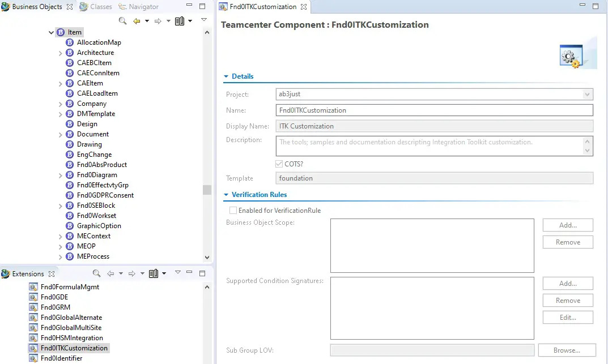This screenshot has height=364, width=608.
Task: Expand the Architecture tree node
Action: coord(61,53)
